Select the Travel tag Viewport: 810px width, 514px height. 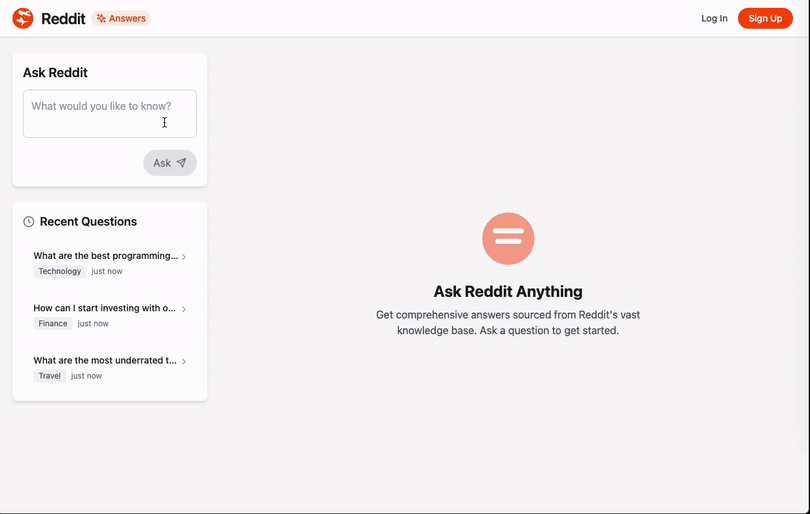[50, 376]
